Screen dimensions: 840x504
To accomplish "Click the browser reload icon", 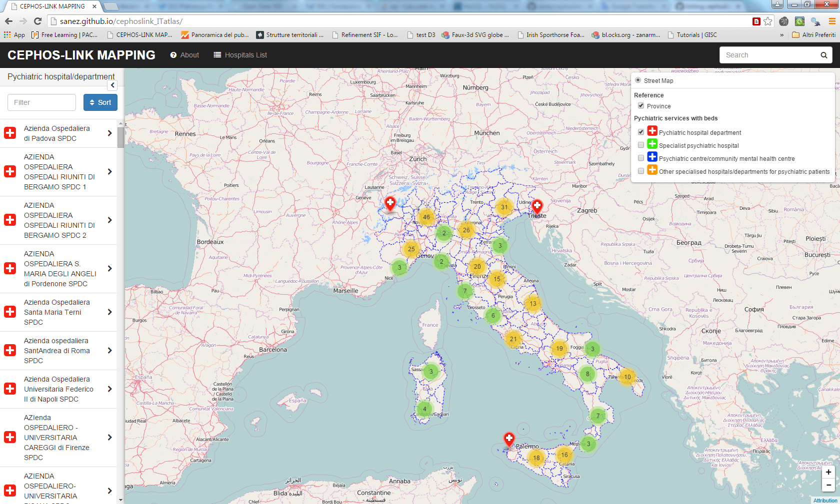I will 37,21.
